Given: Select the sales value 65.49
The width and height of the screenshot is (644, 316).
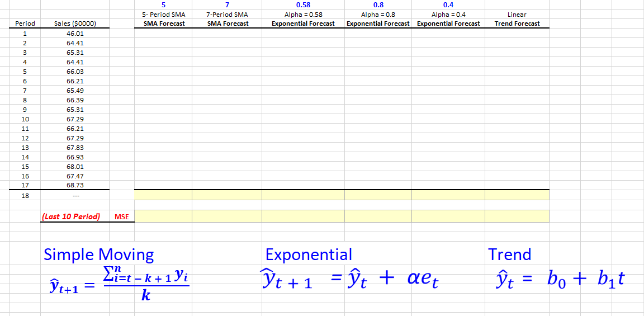Looking at the screenshot, I should pos(75,91).
